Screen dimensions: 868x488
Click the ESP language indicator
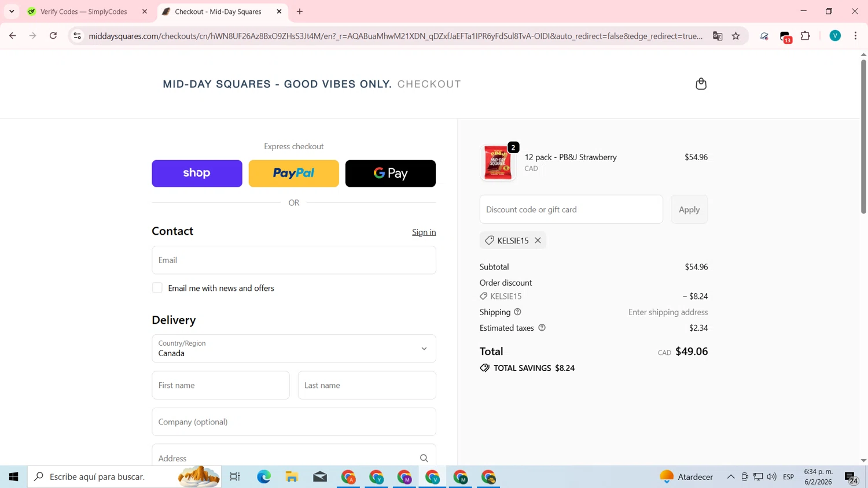(x=788, y=476)
